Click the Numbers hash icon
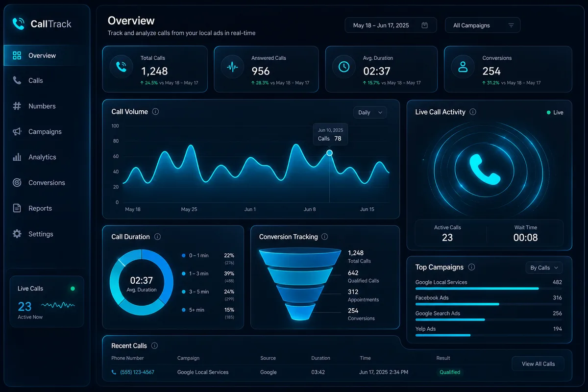The height and width of the screenshot is (392, 588). point(17,106)
